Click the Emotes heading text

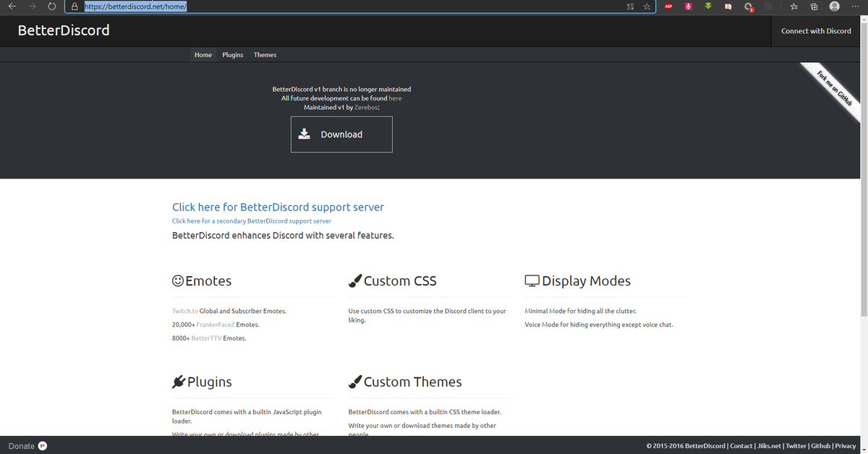(208, 281)
